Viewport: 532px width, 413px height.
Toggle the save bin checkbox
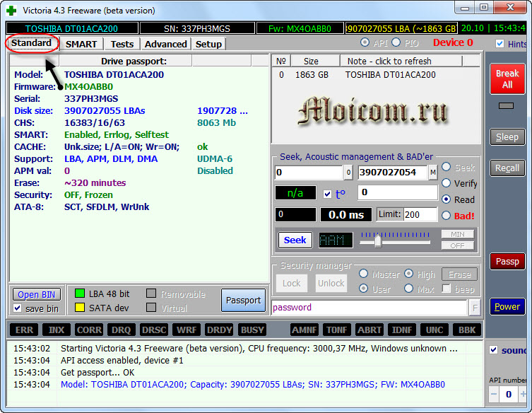coord(18,308)
